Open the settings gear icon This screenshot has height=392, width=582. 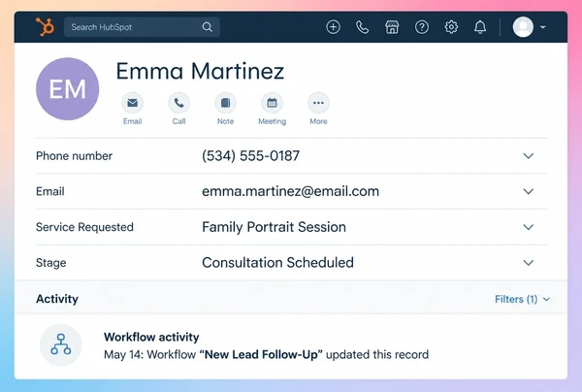[x=451, y=27]
